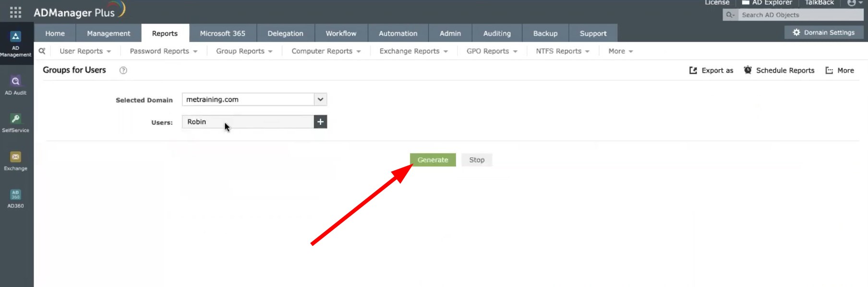Click the metraining.com domain value
868x287 pixels.
(212, 99)
